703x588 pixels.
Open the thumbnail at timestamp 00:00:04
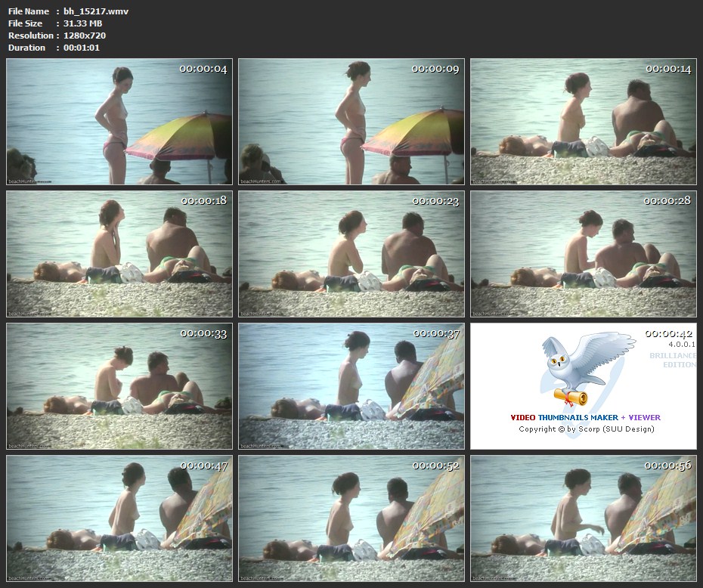point(119,122)
